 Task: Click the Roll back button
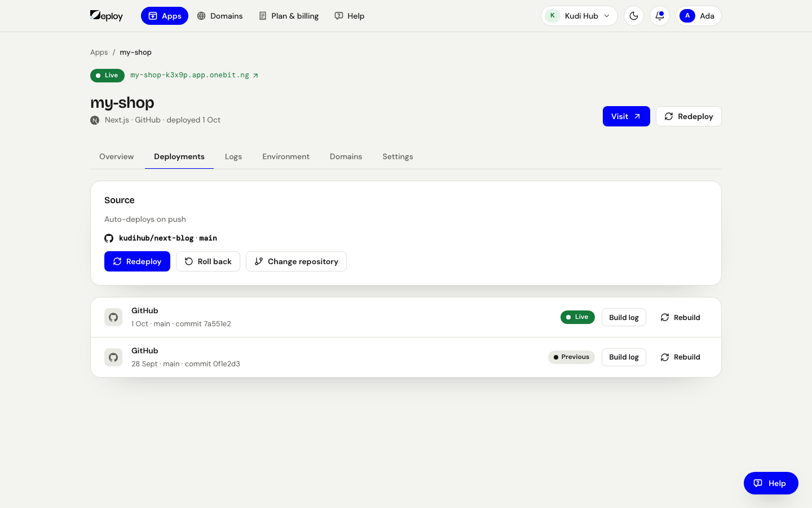click(x=208, y=261)
